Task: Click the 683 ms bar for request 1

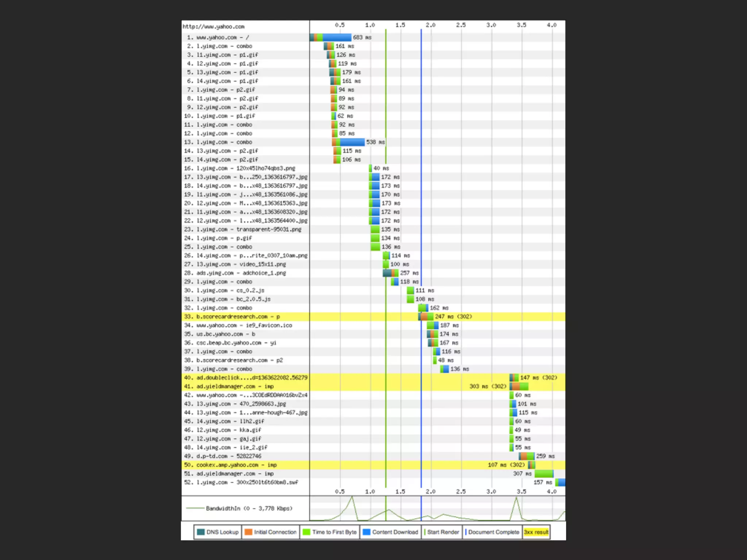Action: point(330,37)
